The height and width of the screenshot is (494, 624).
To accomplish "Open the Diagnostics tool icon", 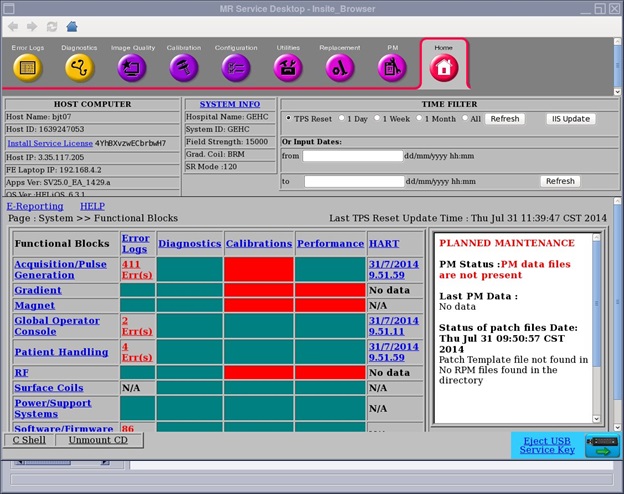I will [79, 67].
